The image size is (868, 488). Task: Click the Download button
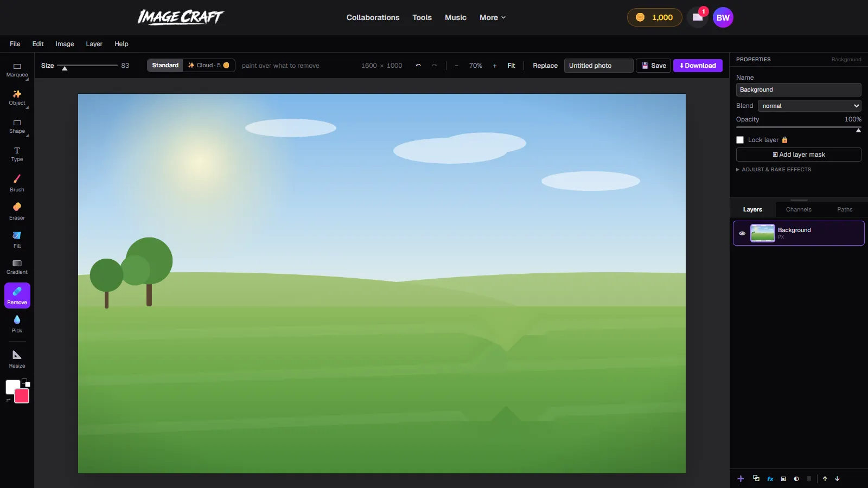click(698, 66)
